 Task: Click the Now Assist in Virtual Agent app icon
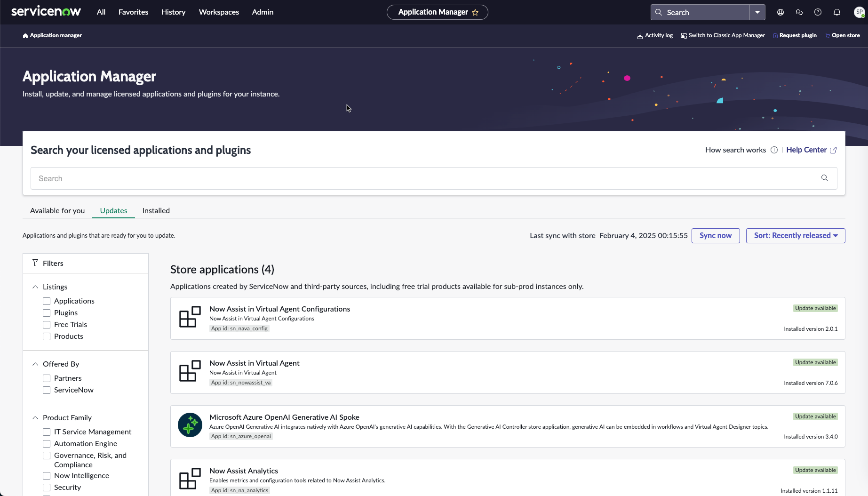click(190, 371)
